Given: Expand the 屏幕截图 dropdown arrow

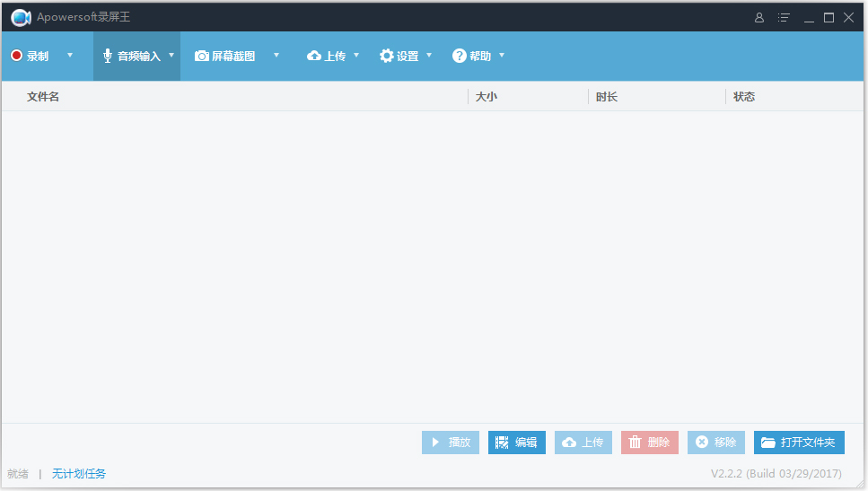Looking at the screenshot, I should click(x=276, y=56).
